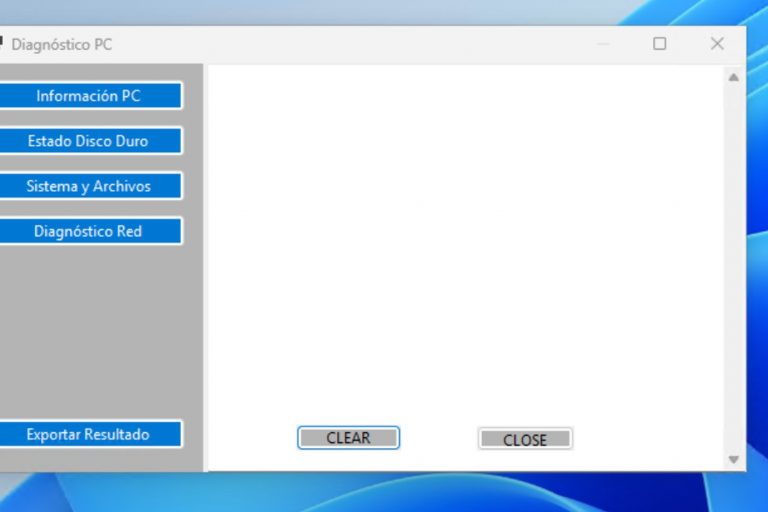Click the blank space between CLEAR and CLOSE
This screenshot has height=512, width=768.
[x=438, y=438]
